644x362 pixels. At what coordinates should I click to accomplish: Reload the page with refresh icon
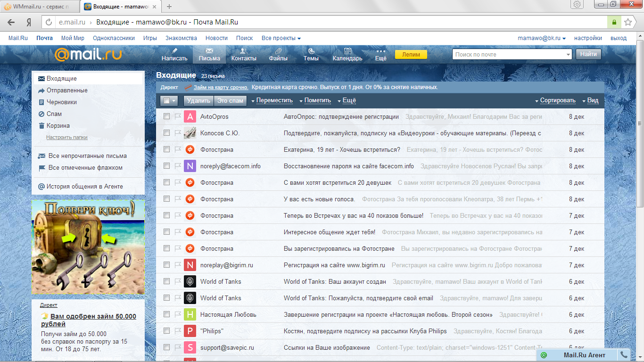pos(49,22)
